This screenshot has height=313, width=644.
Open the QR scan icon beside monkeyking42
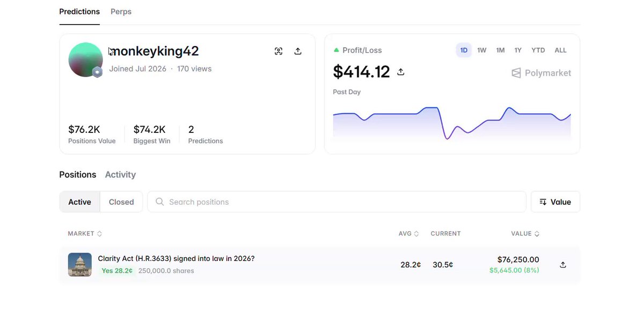pyautogui.click(x=279, y=51)
